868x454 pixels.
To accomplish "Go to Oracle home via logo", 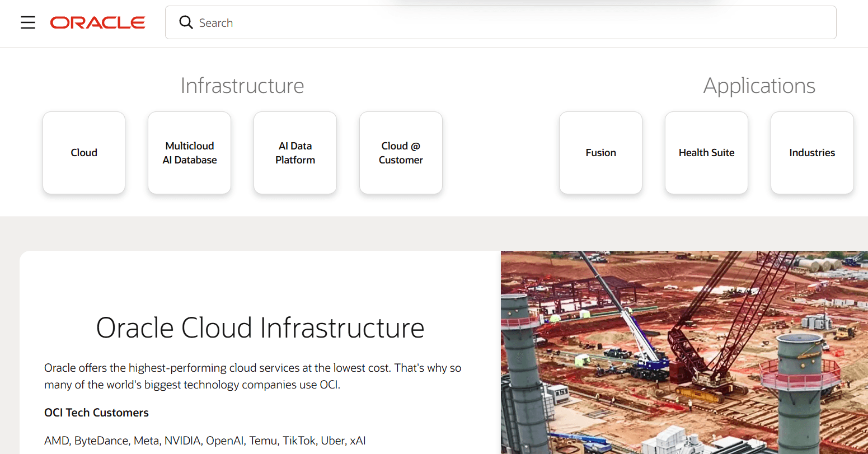I will (98, 22).
